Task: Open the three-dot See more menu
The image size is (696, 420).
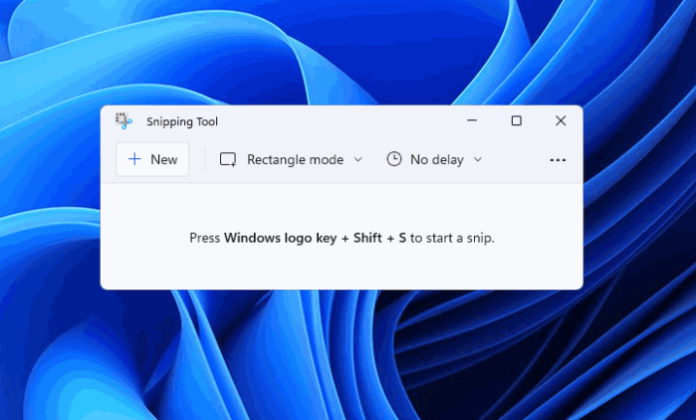Action: (x=558, y=160)
